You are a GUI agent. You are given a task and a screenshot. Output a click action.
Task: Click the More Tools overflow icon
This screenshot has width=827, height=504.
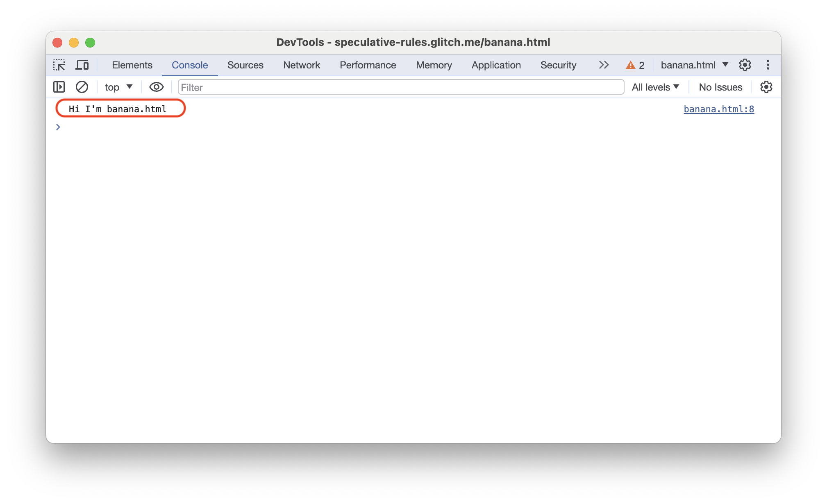pyautogui.click(x=603, y=65)
